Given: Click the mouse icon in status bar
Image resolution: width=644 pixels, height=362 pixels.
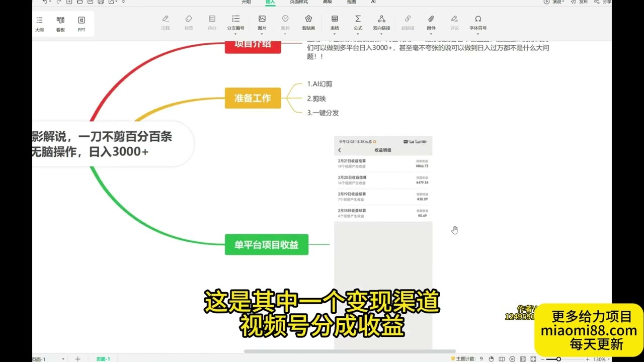Looking at the screenshot, I should click(491, 359).
